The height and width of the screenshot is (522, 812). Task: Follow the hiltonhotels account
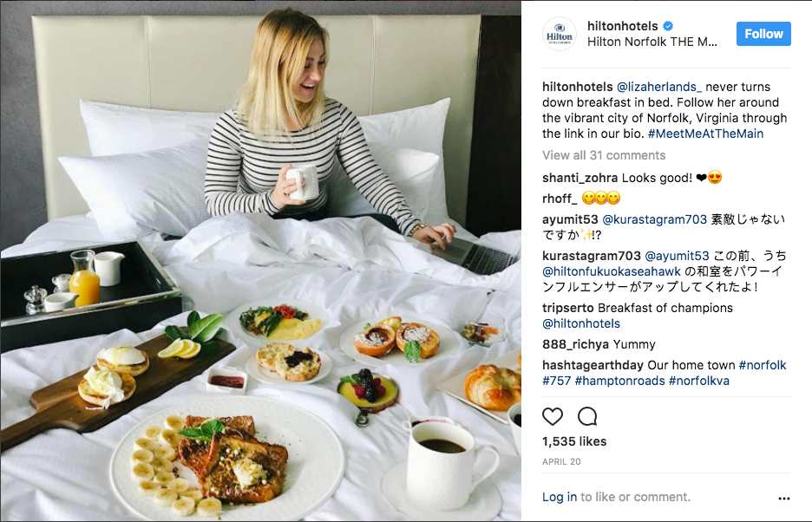pos(763,34)
